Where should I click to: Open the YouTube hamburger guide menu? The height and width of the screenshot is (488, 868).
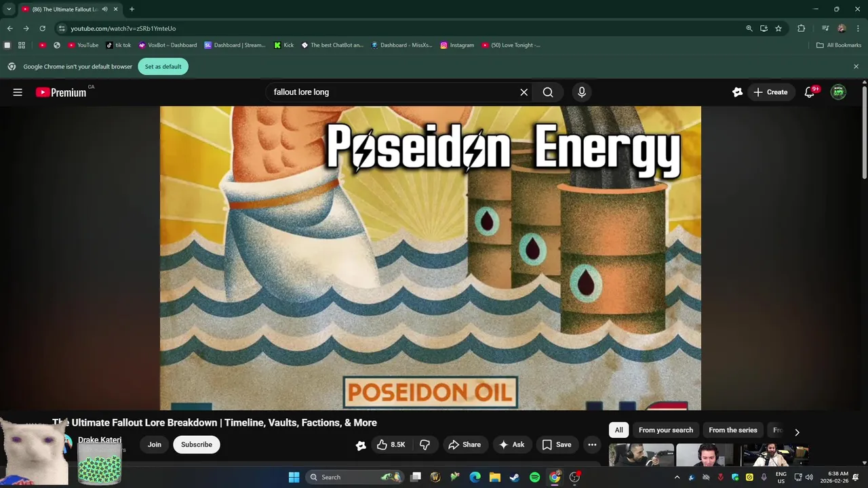18,92
